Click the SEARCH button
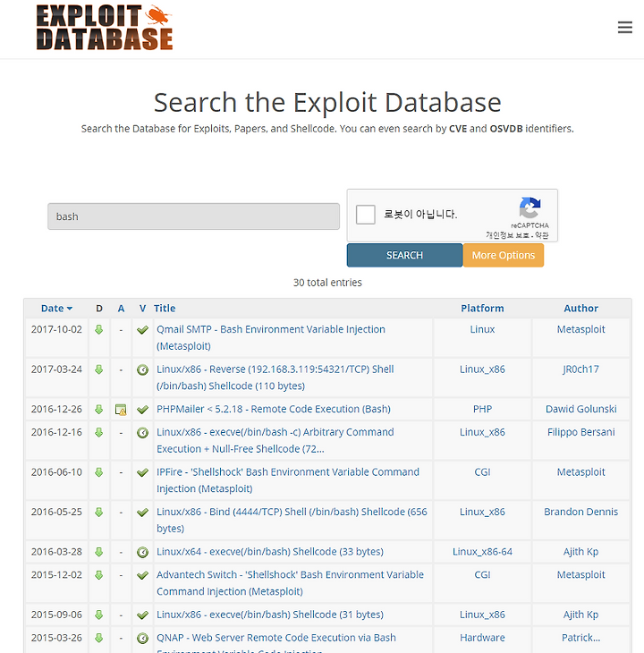Viewport: 644px width, 653px height. coord(404,255)
